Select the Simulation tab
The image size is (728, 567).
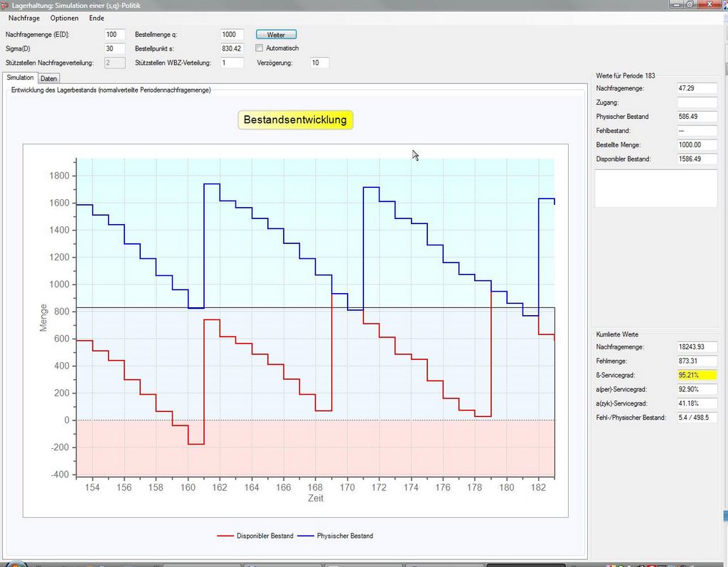20,78
